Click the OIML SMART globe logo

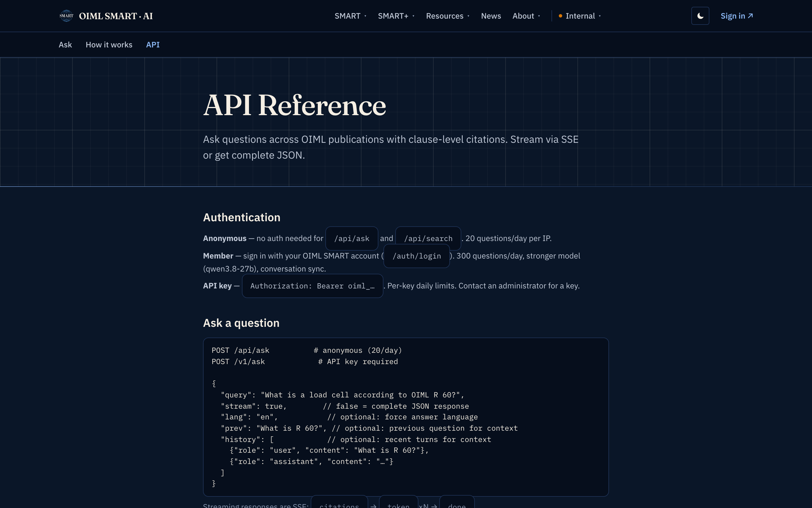66,16
